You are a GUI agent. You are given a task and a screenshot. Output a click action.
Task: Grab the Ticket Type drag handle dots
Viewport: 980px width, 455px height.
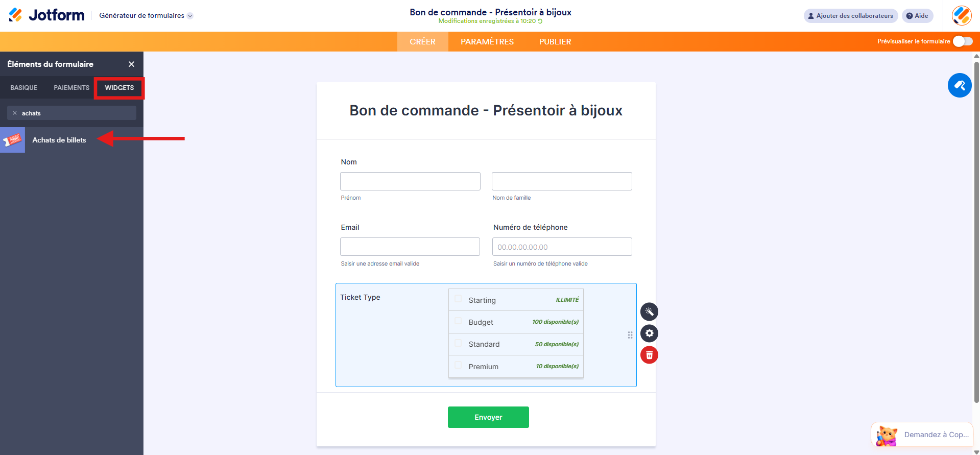(x=630, y=335)
